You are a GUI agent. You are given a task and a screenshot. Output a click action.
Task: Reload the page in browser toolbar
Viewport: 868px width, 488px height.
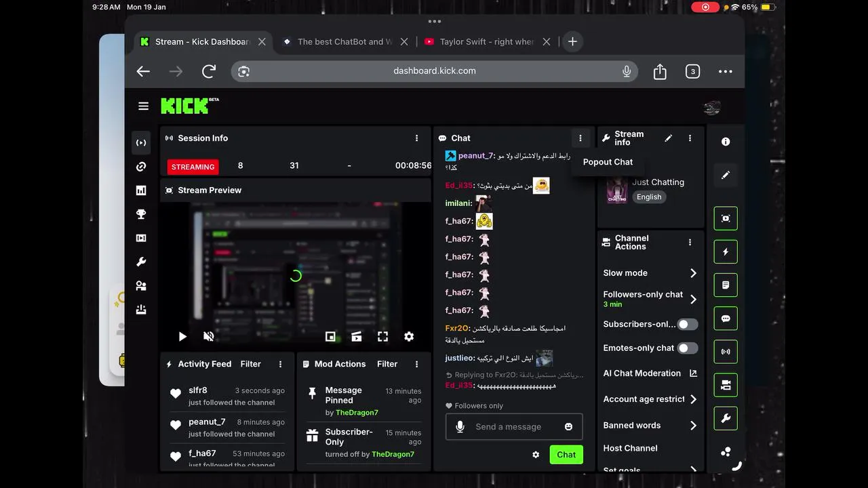(209, 71)
